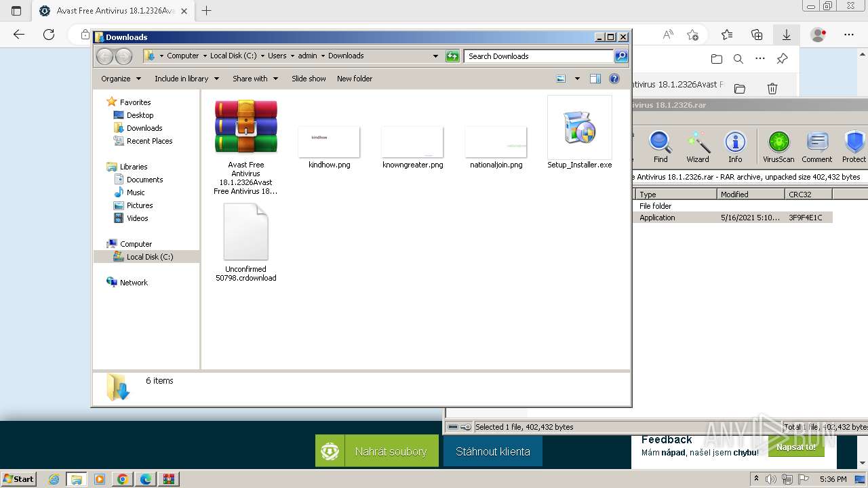Viewport: 868px width, 488px height.
Task: Open Pictures library
Action: click(x=140, y=205)
